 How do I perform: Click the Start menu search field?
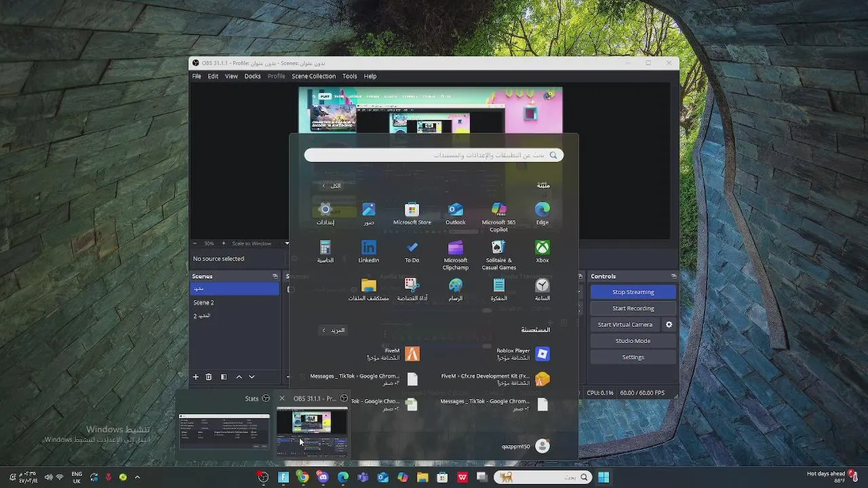(434, 155)
